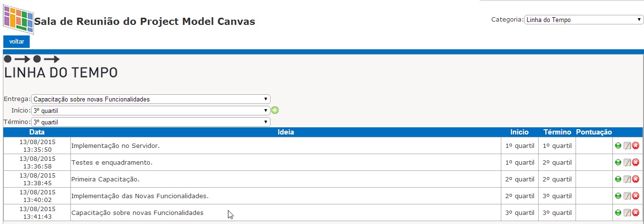Edit 'Capacitação sobre novas Funcionalidades' row pencil icon
644x224 pixels.
627,213
